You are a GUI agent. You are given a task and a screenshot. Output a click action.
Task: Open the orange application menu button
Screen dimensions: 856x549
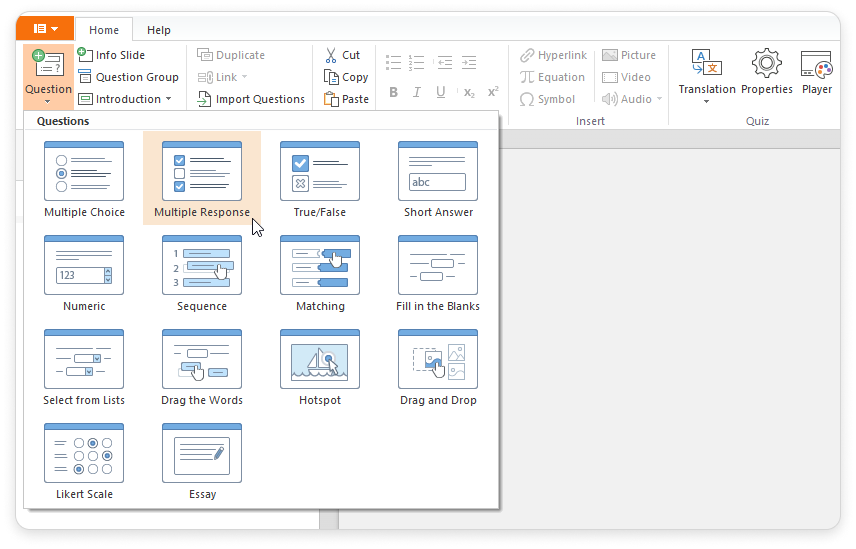[x=46, y=29]
